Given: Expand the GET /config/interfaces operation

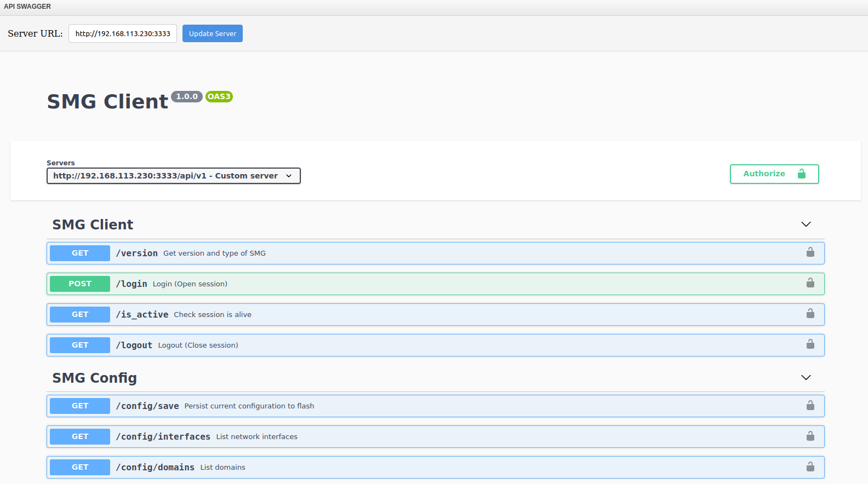Looking at the screenshot, I should click(x=436, y=436).
